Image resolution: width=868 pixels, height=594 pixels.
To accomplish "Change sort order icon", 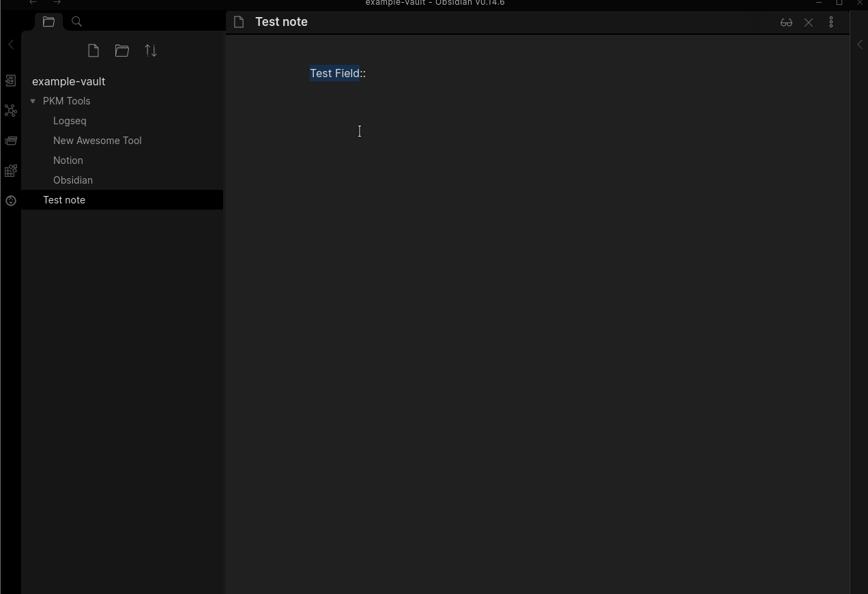I will pyautogui.click(x=151, y=51).
